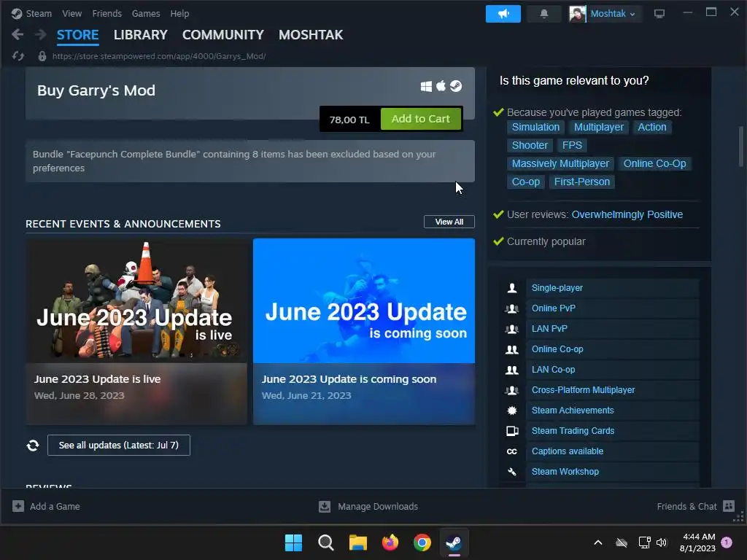747x560 pixels.
Task: Open the Shooter tag
Action: tap(530, 145)
